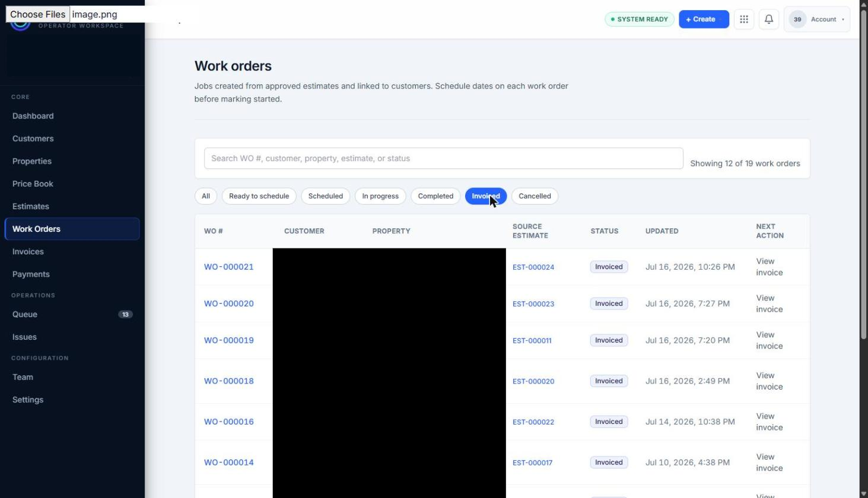Select the All filter chip
This screenshot has width=868, height=498.
tap(205, 196)
